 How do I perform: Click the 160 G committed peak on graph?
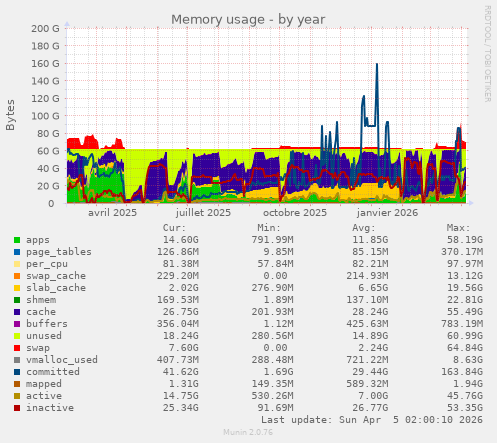point(377,64)
